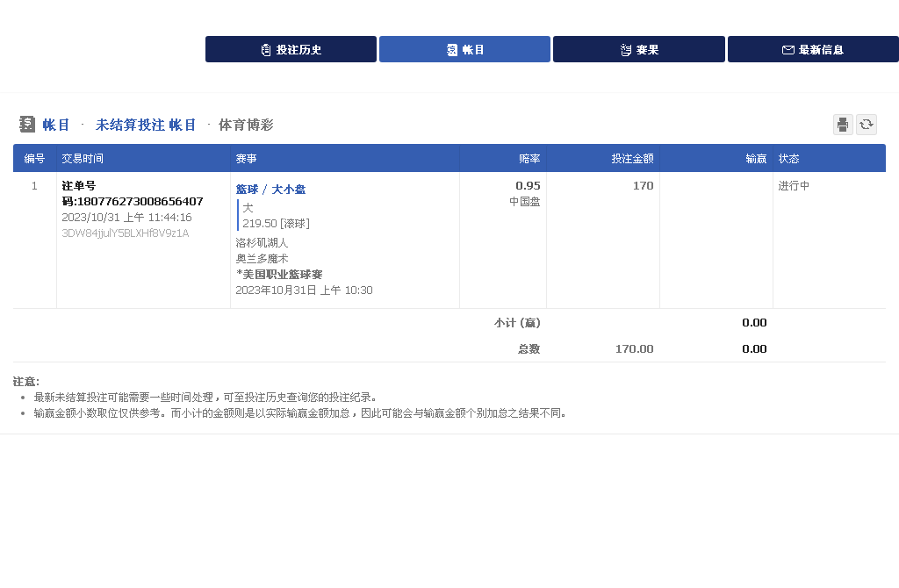The height and width of the screenshot is (588, 899).
Task: Click the team name 洛杉矶湖人
Action: point(262,243)
